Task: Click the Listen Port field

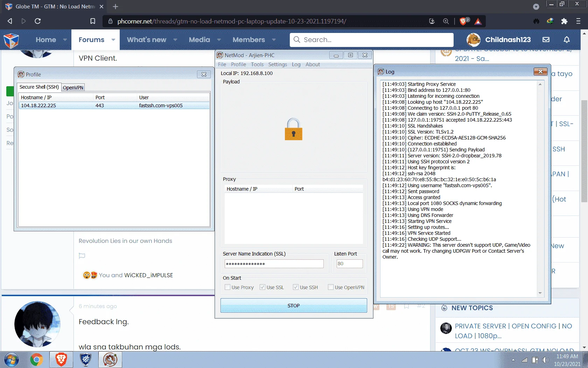Action: tap(350, 264)
